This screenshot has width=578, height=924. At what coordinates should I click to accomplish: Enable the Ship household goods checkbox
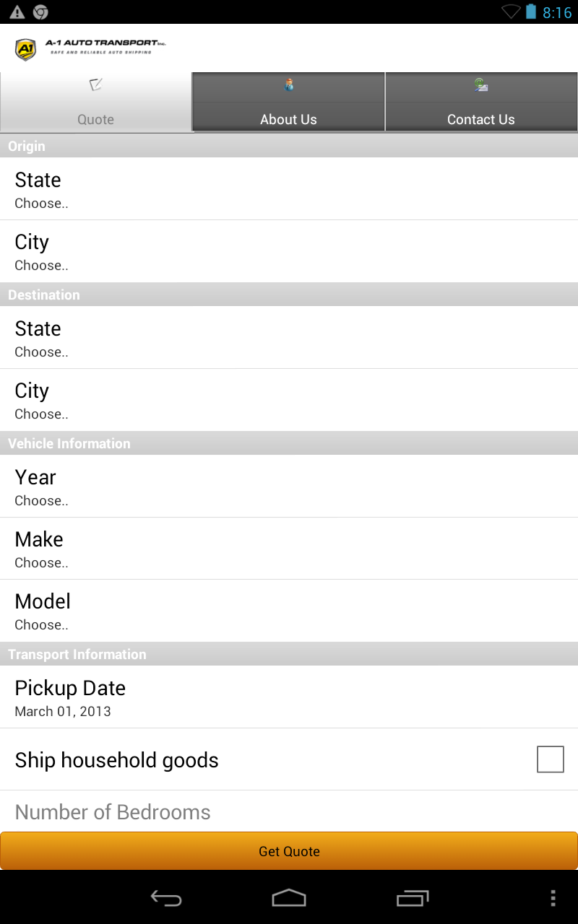point(550,759)
